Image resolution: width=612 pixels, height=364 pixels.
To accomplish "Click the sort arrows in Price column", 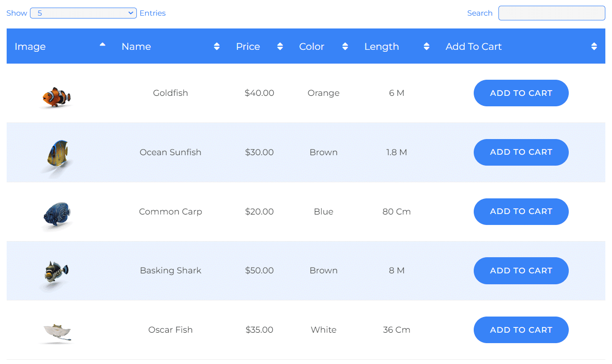I will pos(280,47).
